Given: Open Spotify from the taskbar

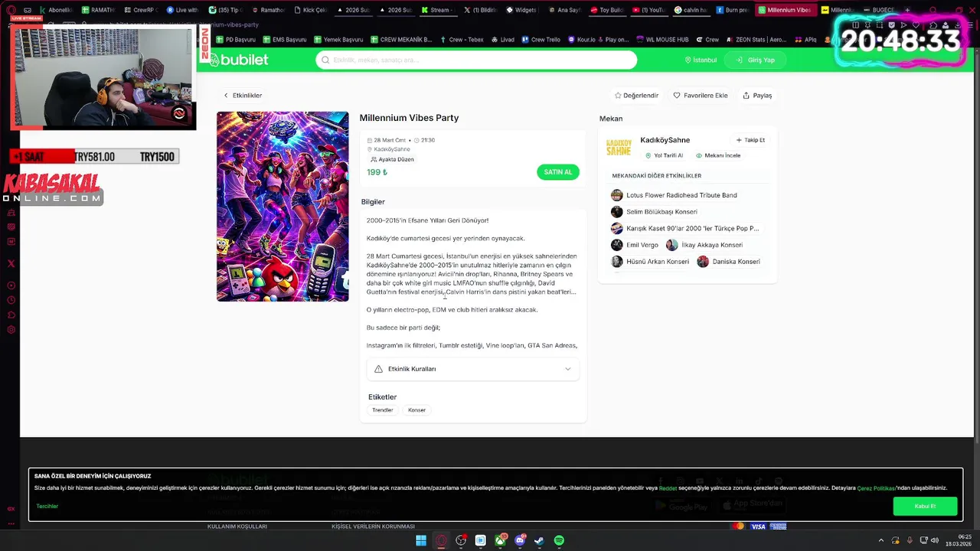Looking at the screenshot, I should (559, 540).
